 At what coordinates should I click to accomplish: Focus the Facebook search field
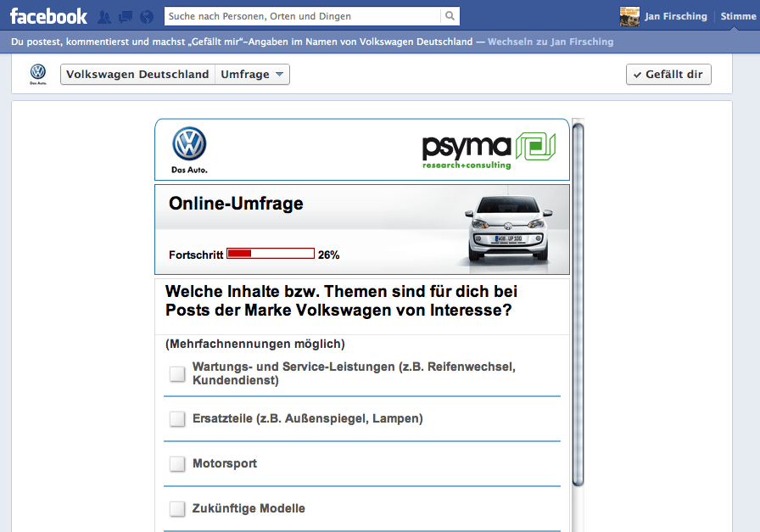303,16
